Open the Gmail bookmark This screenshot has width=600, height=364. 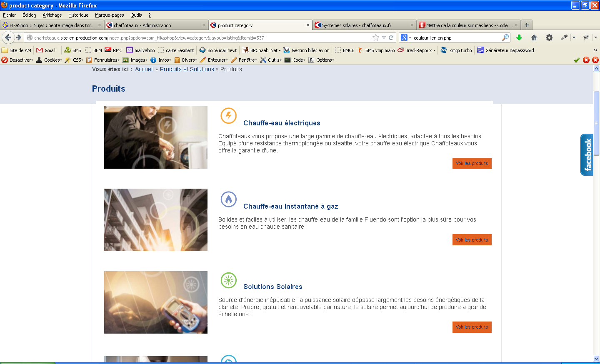click(46, 50)
